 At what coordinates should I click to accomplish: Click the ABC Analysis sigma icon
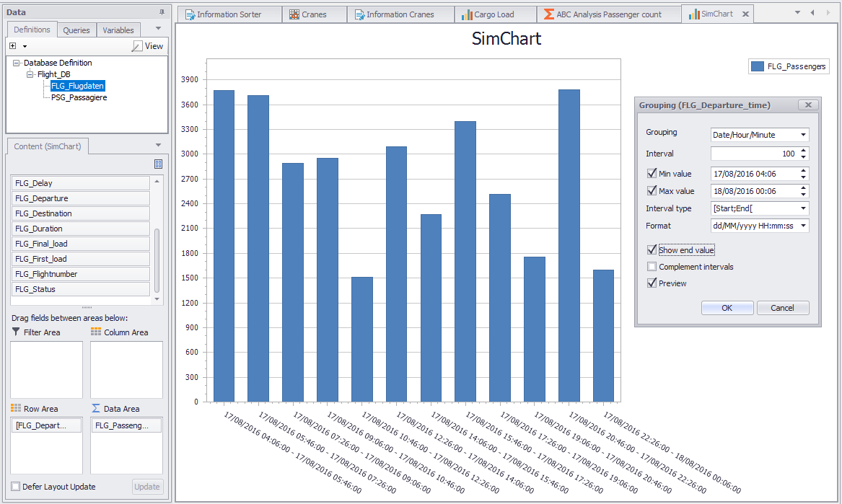pyautogui.click(x=549, y=14)
